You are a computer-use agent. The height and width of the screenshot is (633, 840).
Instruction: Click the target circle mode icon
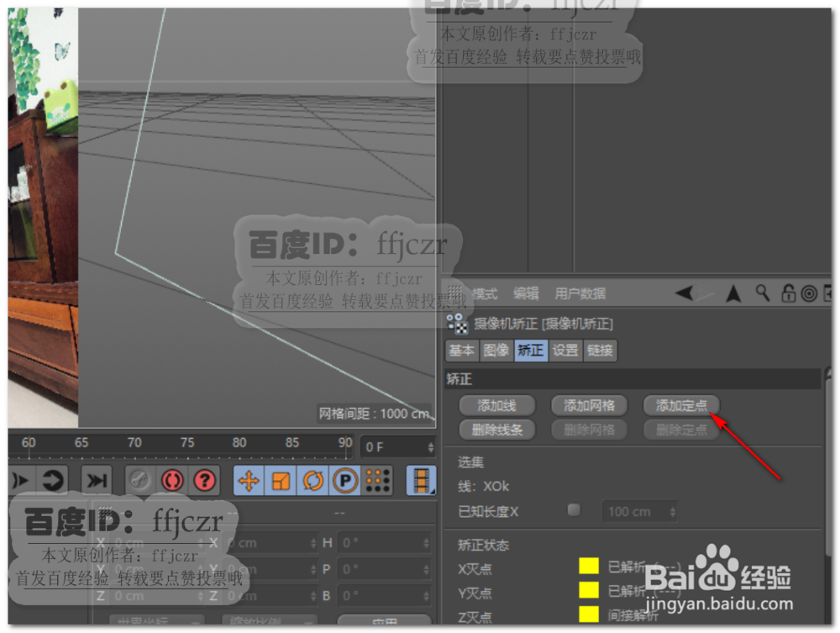(809, 293)
